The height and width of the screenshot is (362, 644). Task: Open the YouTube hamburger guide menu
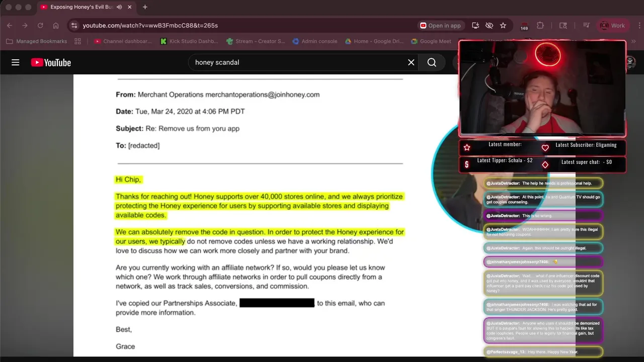(16, 62)
